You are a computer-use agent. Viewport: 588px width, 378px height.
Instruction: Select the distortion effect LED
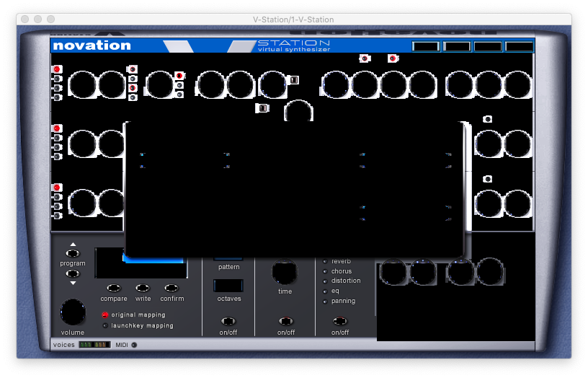(325, 281)
